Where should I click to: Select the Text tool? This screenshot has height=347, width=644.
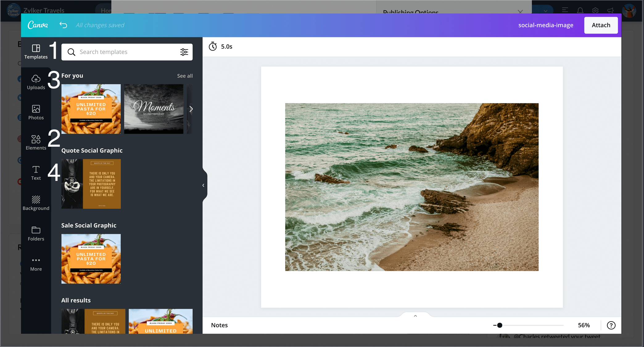(x=36, y=173)
